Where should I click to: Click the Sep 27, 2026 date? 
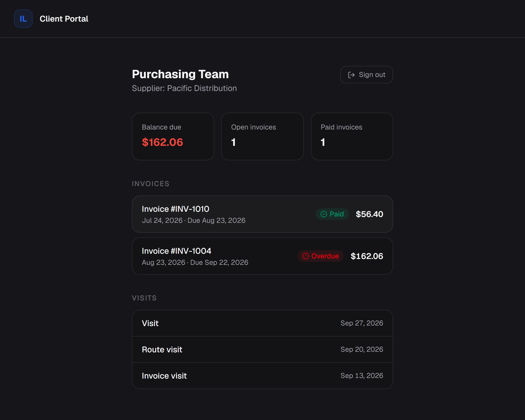(x=362, y=323)
